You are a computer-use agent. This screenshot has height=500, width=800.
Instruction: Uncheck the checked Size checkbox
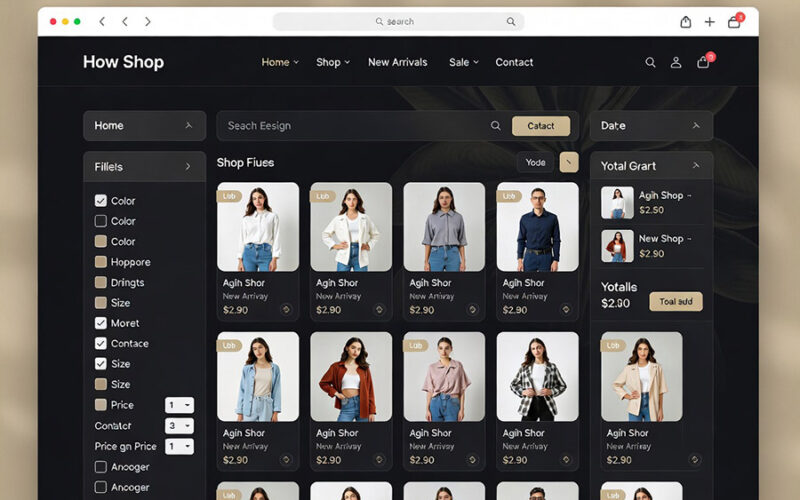point(101,364)
